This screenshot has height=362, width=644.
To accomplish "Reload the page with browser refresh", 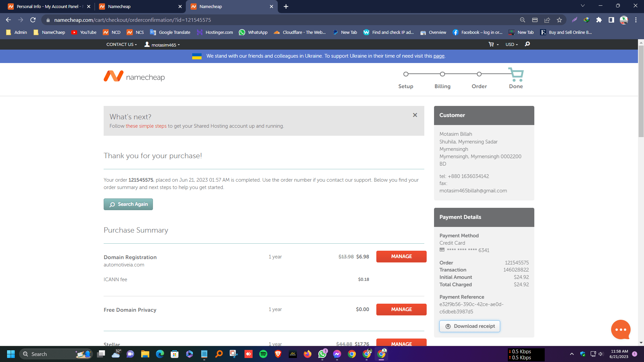I will [33, 20].
